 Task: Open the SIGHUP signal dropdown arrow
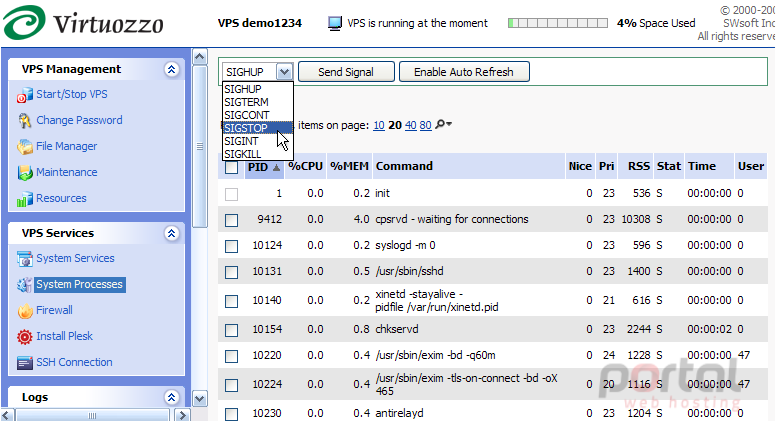click(x=285, y=72)
